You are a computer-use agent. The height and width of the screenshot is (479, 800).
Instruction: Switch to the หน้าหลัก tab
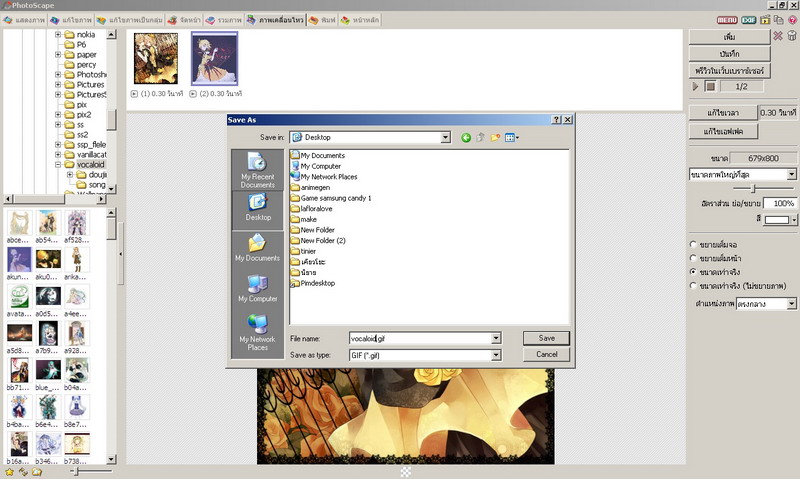pos(360,20)
